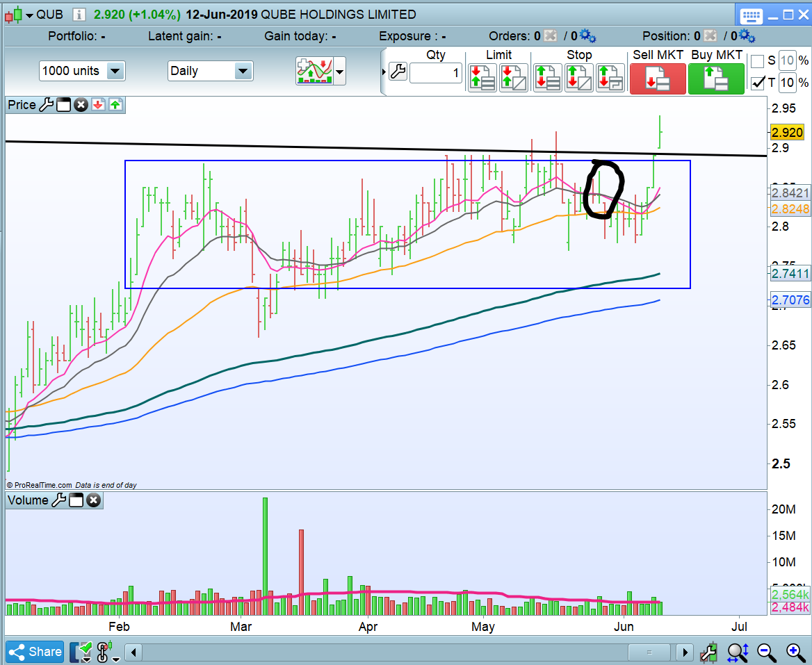
Task: Click the auto-fit zoom magnifier icon
Action: 738,652
